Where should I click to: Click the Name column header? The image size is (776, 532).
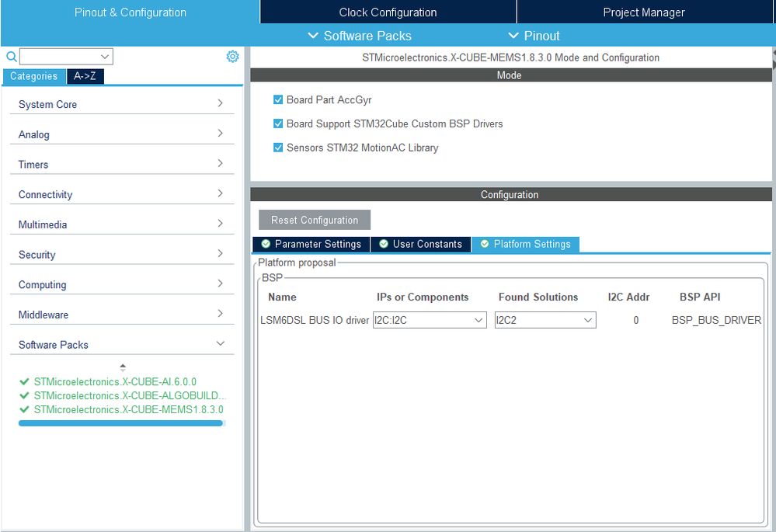tap(282, 297)
